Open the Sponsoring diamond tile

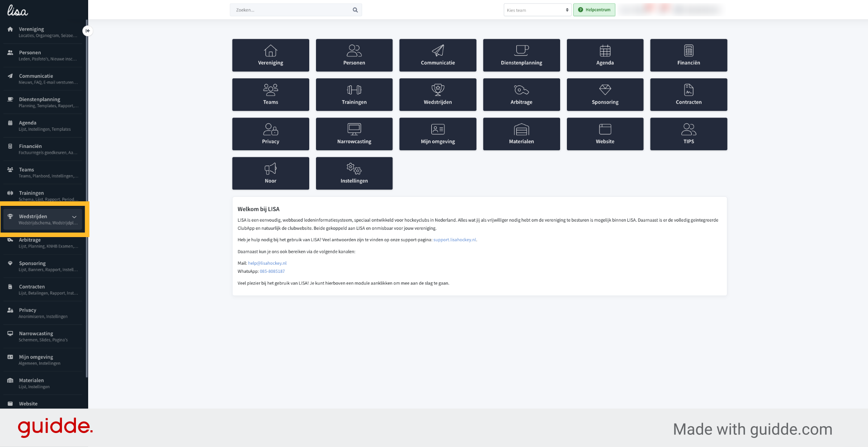coord(605,95)
